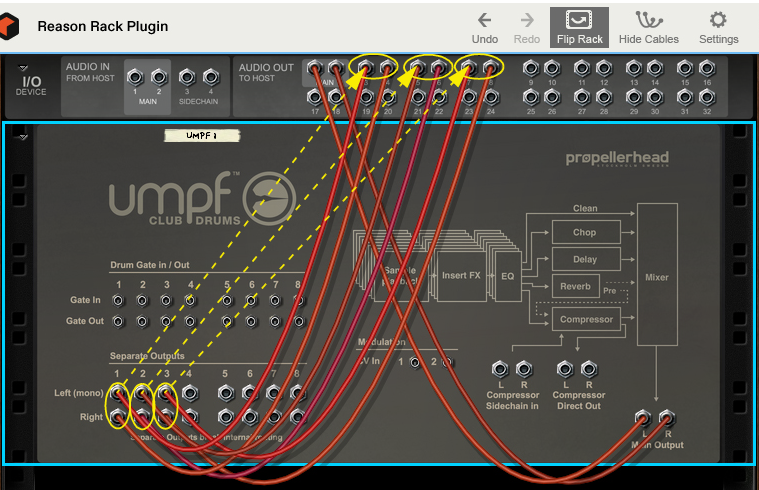Click Separate Output 1 Left (mono) jack
The image size is (759, 490).
[x=118, y=393]
